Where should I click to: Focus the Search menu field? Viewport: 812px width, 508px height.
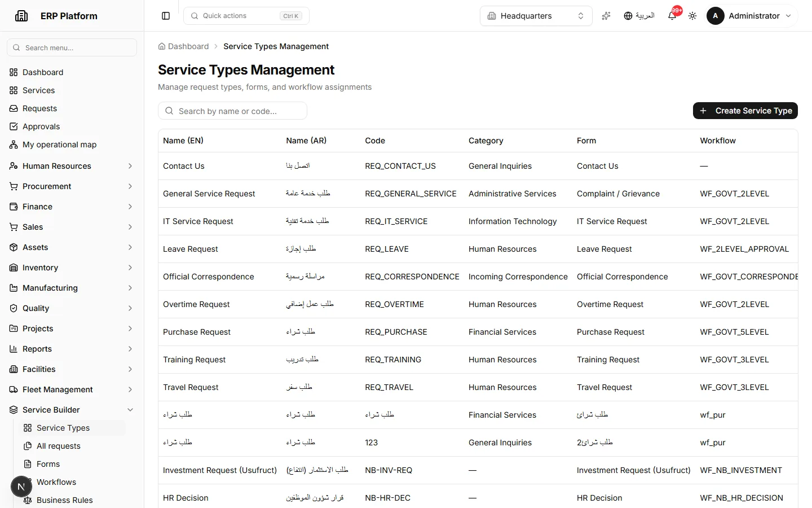coord(72,47)
